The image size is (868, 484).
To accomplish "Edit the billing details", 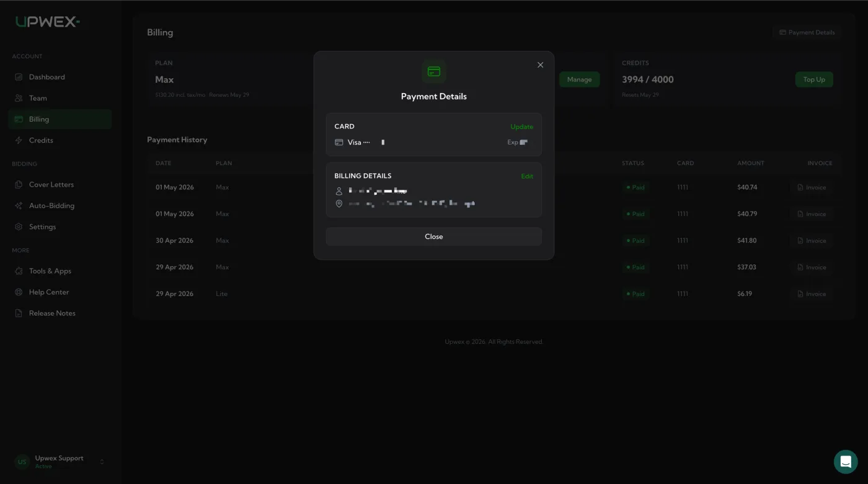I will coord(527,176).
